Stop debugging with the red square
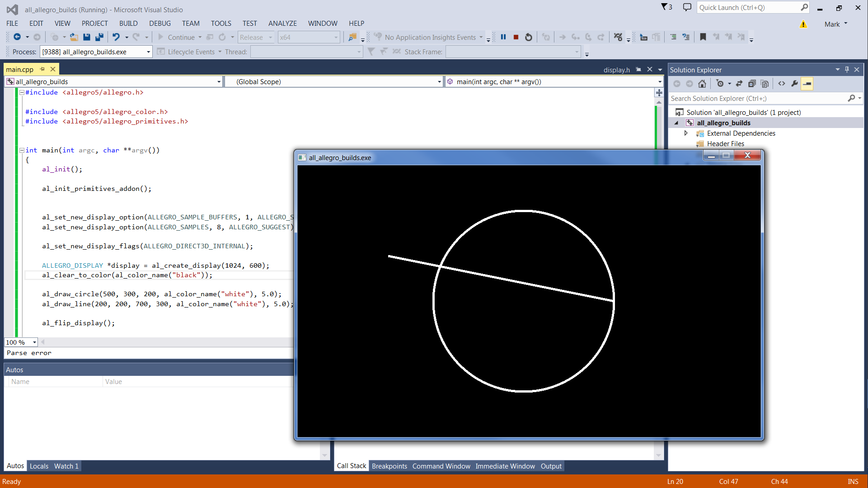 516,37
